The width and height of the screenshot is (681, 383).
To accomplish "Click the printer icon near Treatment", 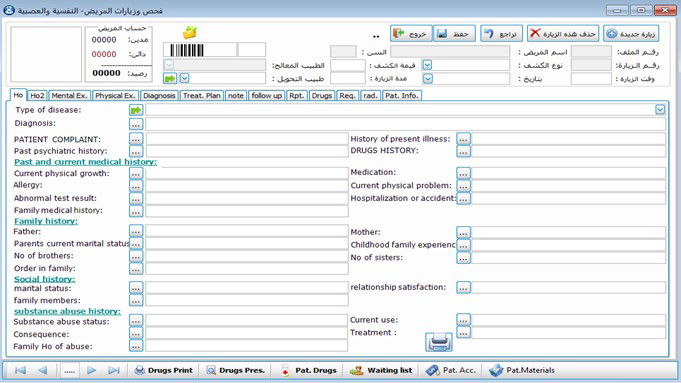I will (439, 342).
